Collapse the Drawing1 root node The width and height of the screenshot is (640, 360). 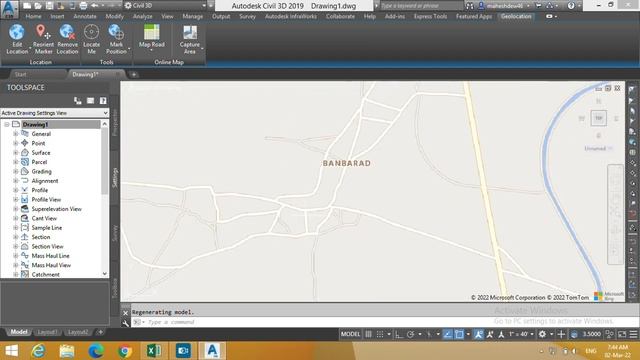7,124
